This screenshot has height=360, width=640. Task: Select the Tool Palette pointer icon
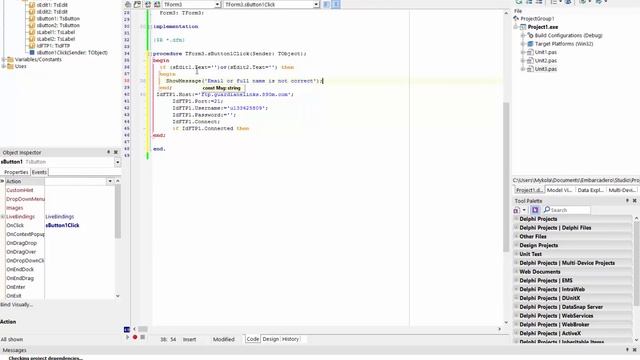click(535, 210)
